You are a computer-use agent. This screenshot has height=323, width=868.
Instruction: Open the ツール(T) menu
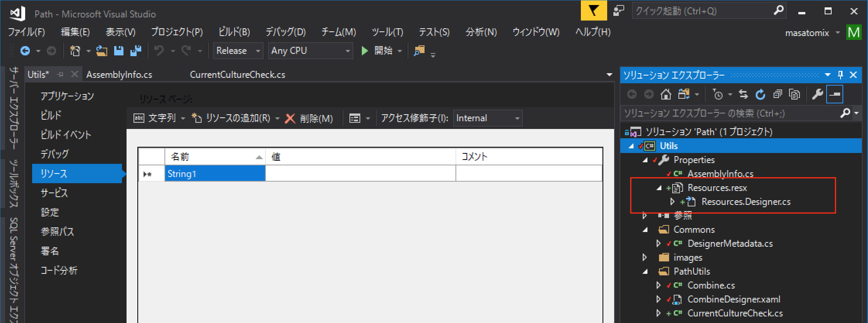point(388,32)
